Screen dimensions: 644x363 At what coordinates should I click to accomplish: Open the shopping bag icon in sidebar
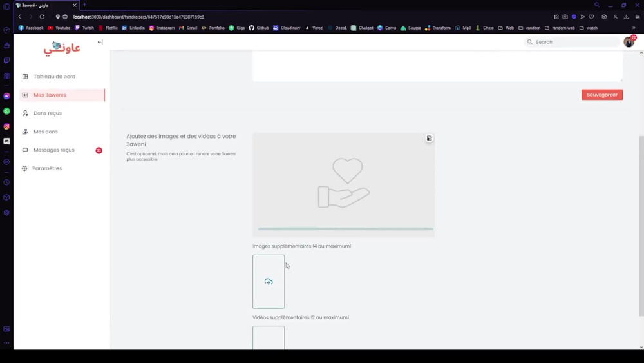coord(6,45)
